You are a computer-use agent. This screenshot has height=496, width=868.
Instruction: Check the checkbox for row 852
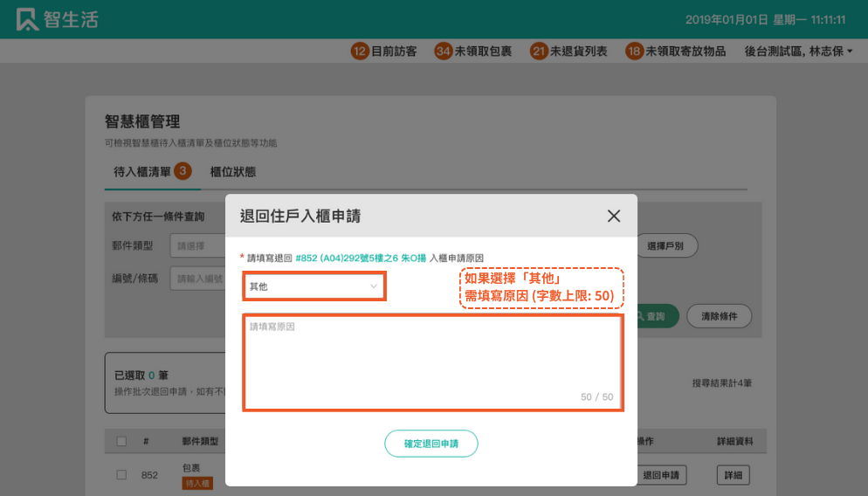click(x=121, y=475)
